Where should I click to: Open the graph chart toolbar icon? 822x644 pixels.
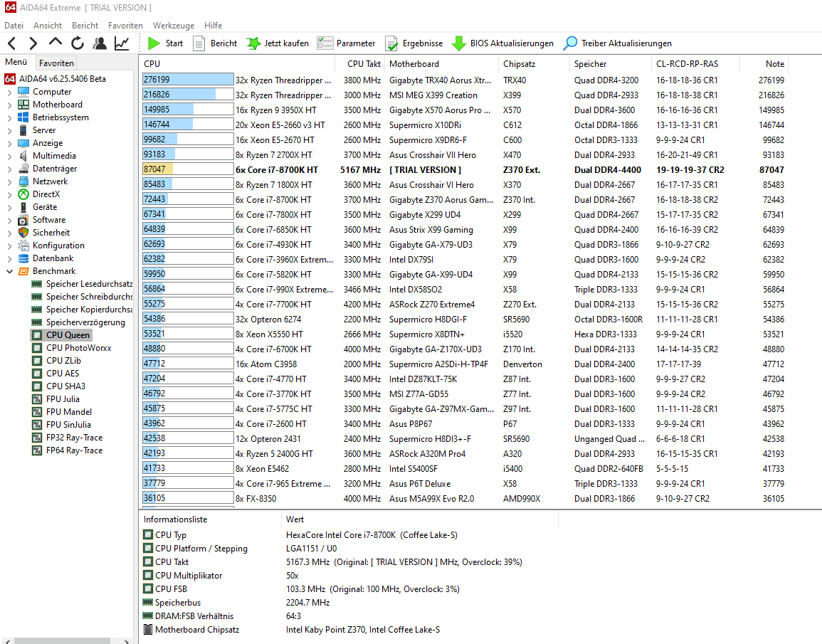click(x=122, y=43)
